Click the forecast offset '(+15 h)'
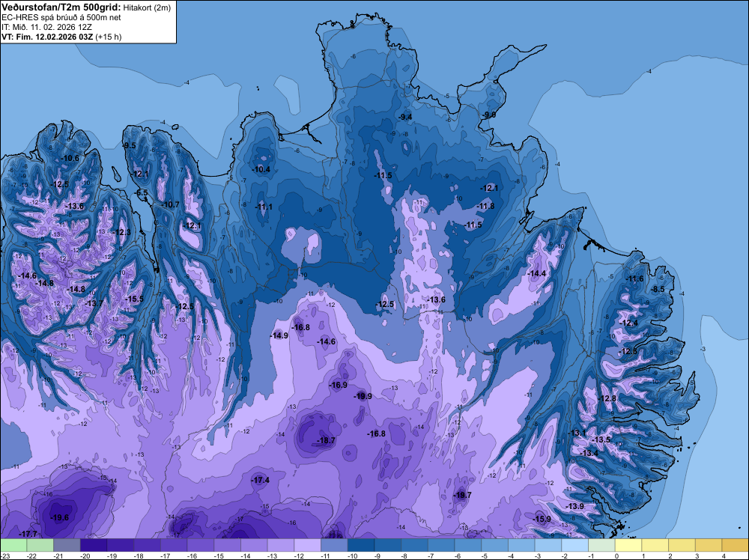Viewport: 749px width, 560px height. tap(109, 37)
